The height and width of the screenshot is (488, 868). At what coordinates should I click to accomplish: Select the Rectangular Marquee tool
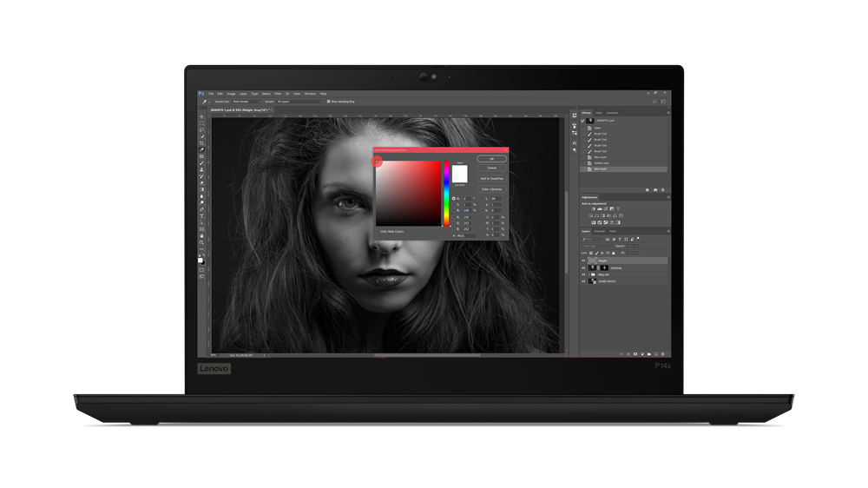click(202, 123)
